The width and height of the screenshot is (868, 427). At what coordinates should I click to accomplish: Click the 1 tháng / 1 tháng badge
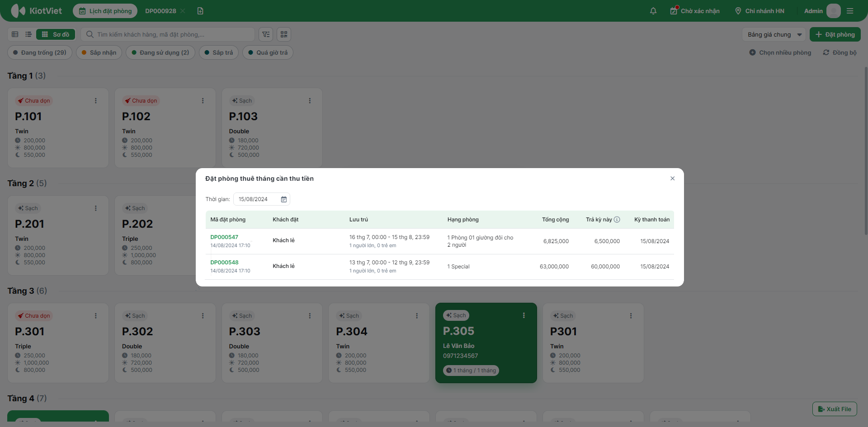coord(471,371)
